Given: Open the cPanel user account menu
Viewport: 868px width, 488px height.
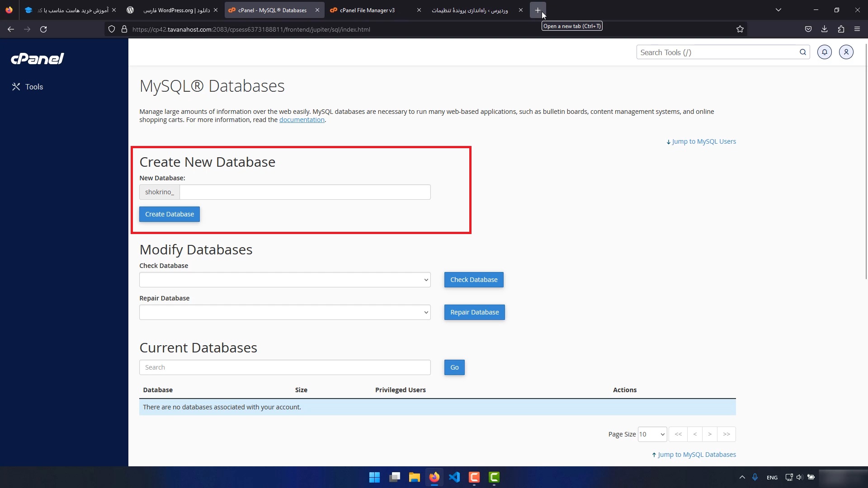Looking at the screenshot, I should click(846, 52).
